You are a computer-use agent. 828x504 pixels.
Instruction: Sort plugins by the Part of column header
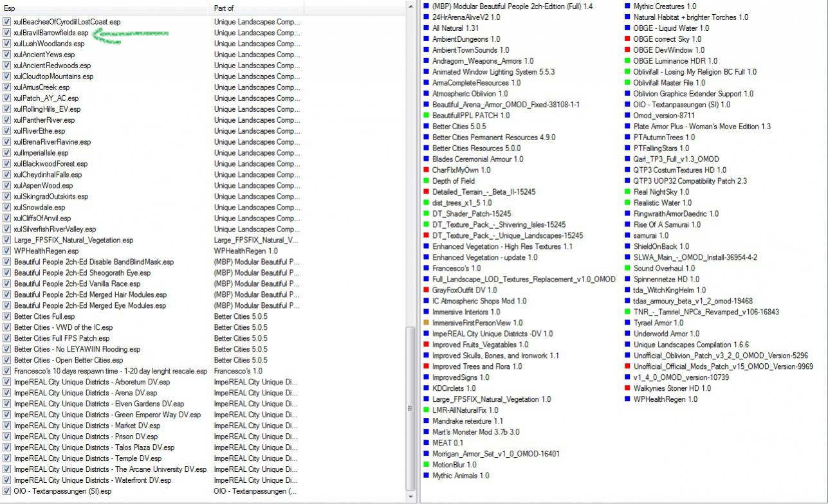[257, 8]
